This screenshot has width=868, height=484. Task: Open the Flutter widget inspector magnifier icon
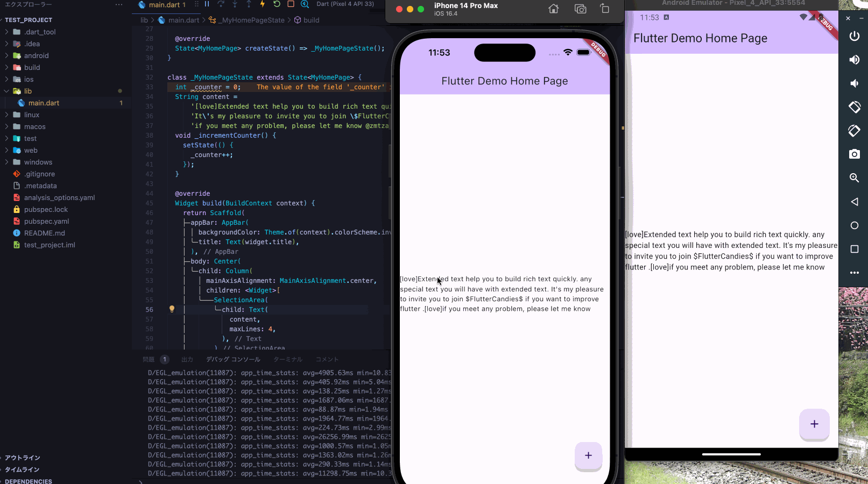coord(305,4)
